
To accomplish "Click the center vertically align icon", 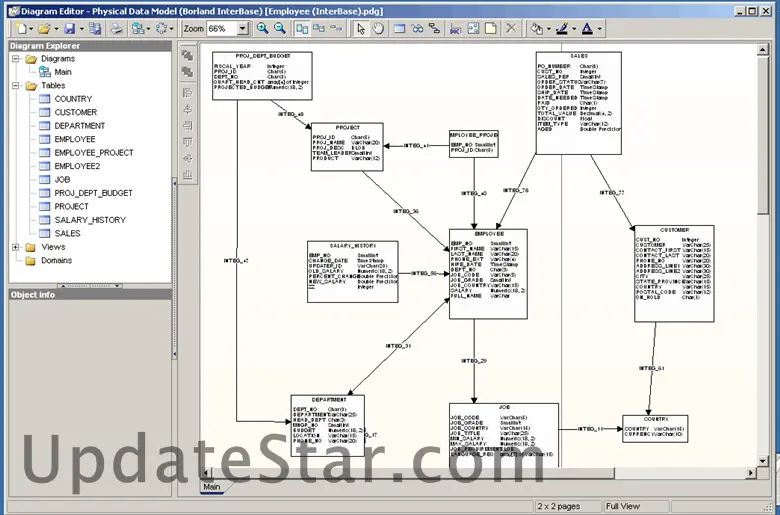I will (188, 159).
